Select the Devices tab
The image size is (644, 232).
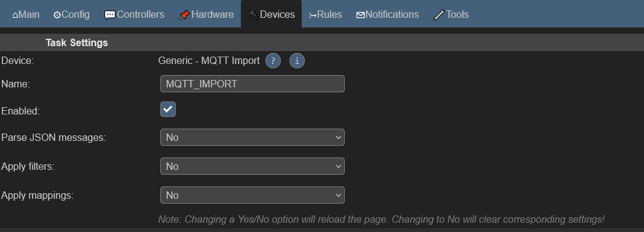pyautogui.click(x=272, y=14)
